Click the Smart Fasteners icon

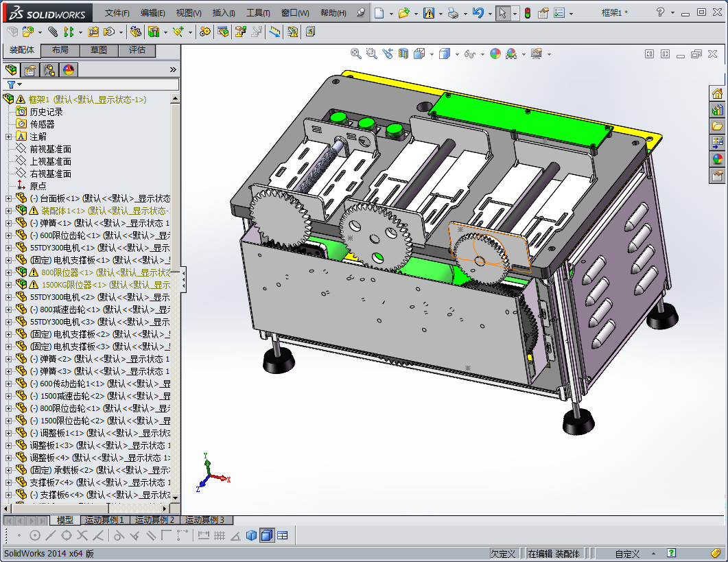point(93,32)
